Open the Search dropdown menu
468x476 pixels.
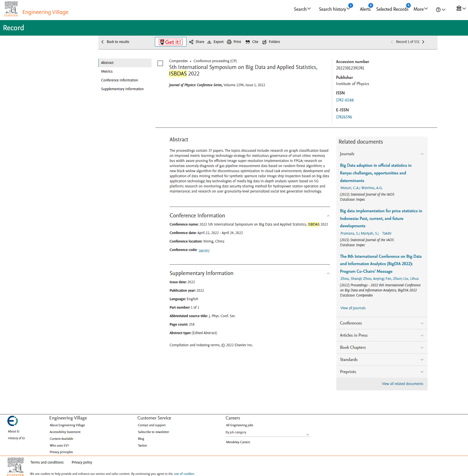(x=302, y=9)
